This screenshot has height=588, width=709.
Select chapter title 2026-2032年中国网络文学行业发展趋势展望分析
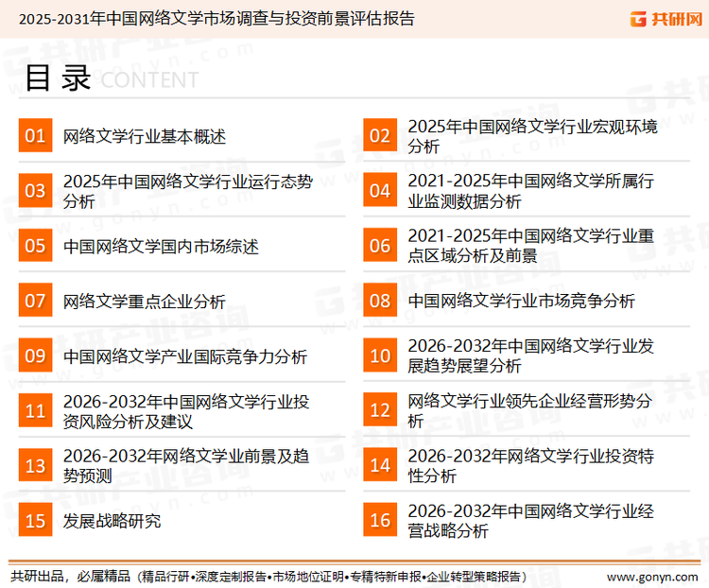(531, 356)
